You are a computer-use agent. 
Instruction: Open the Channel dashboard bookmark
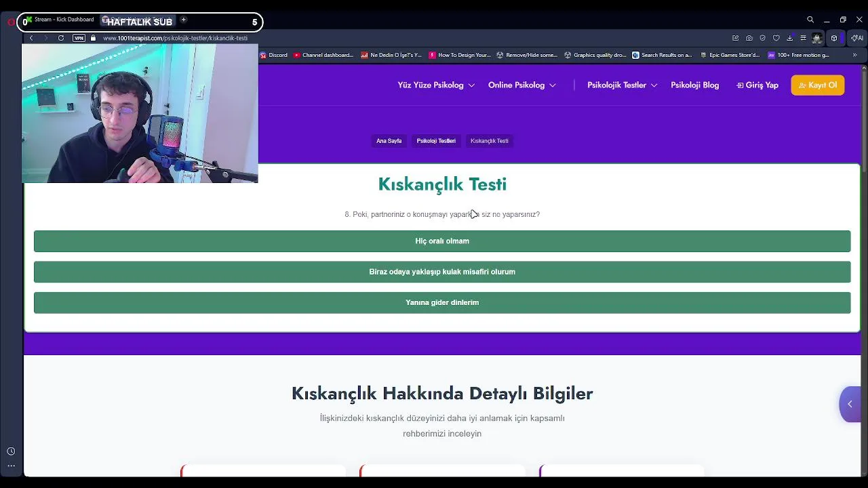323,55
